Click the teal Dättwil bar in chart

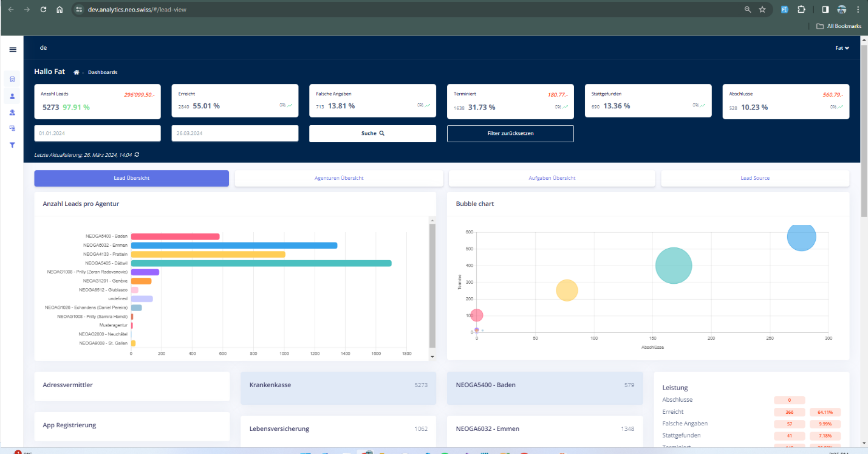pyautogui.click(x=261, y=263)
